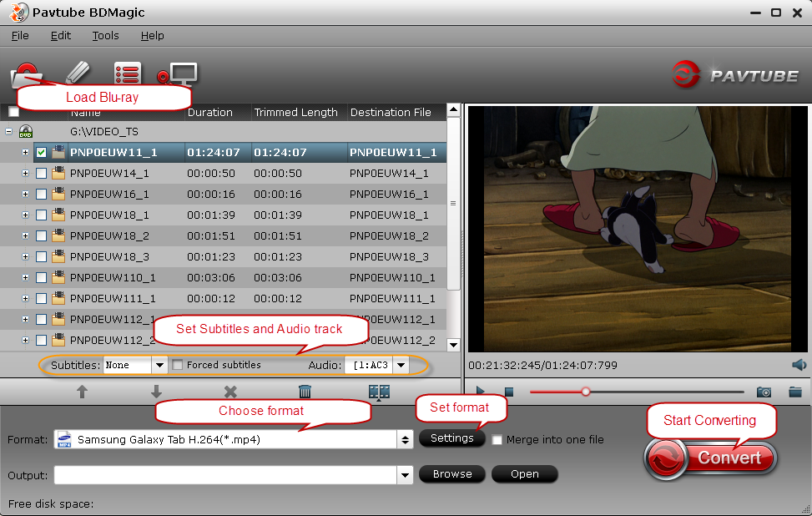Click film icon of PNP0EUW18_3
812x516 pixels.
pos(58,256)
